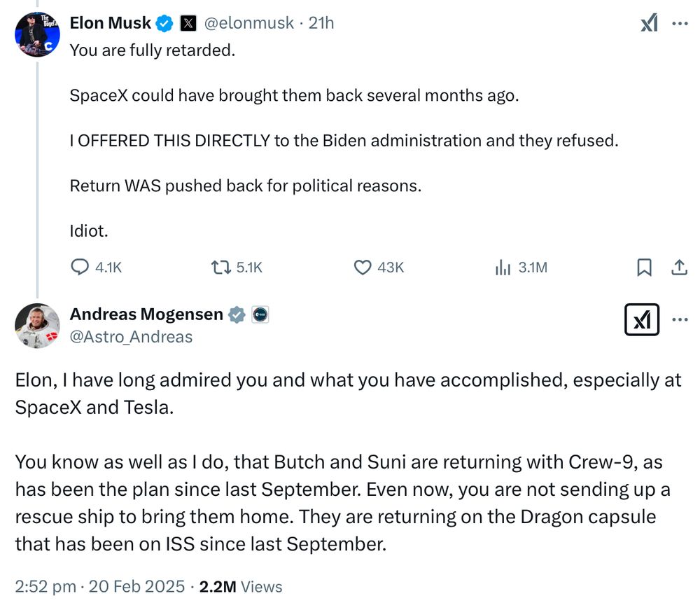Screen dimensions: 700x610
Task: Open the @elonmusk handle link
Action: click(248, 23)
